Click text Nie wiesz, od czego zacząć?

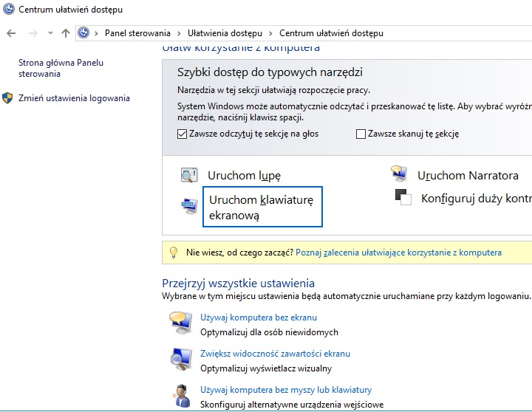[x=239, y=253]
